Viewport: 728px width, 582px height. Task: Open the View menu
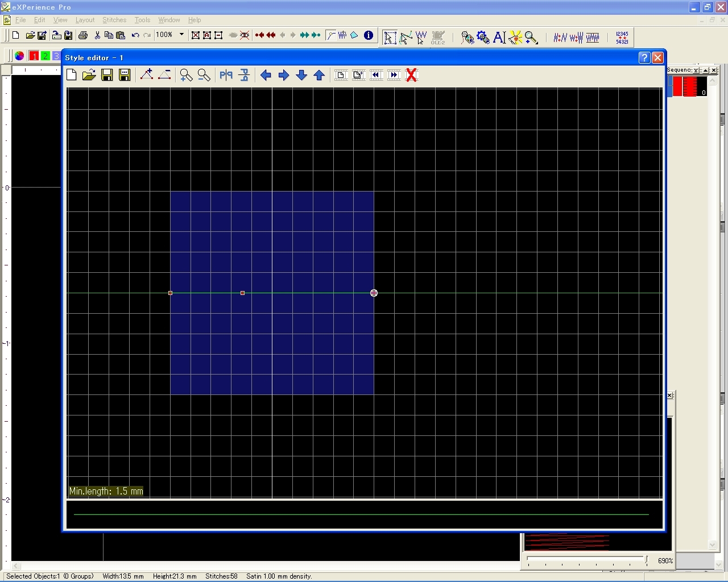point(60,20)
